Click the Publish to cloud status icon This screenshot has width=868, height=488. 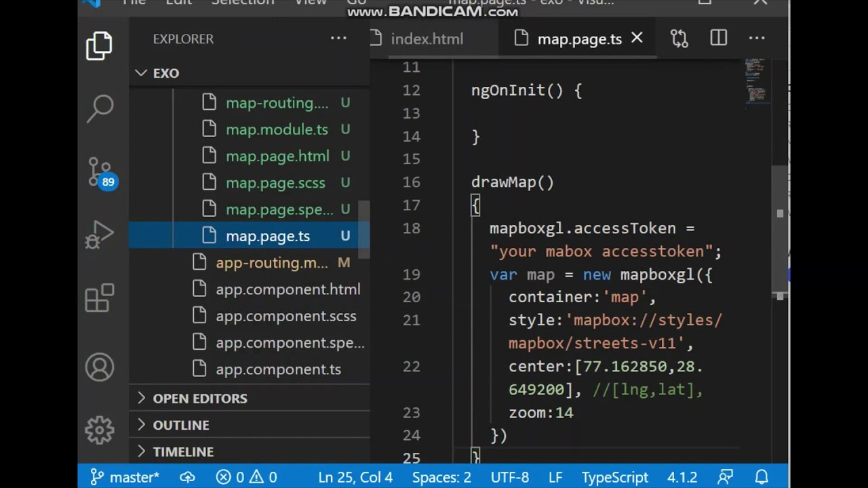187,477
